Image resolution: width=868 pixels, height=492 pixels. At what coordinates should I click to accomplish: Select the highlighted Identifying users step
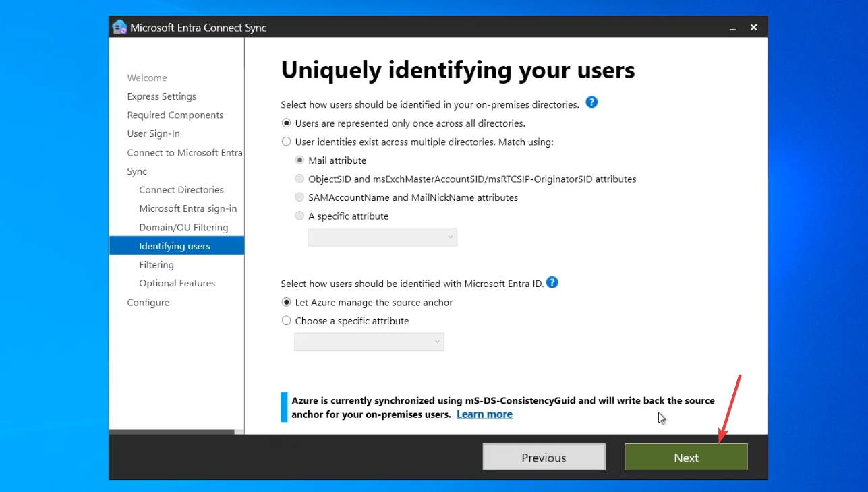(177, 246)
